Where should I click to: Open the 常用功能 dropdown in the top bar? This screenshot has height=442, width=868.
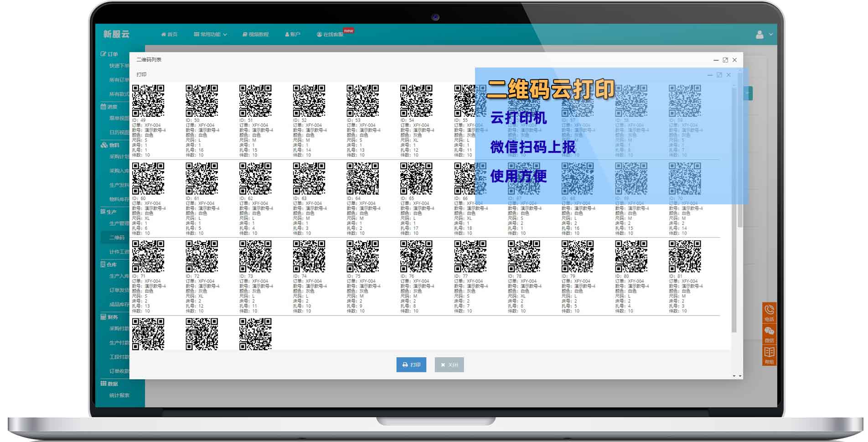point(210,34)
